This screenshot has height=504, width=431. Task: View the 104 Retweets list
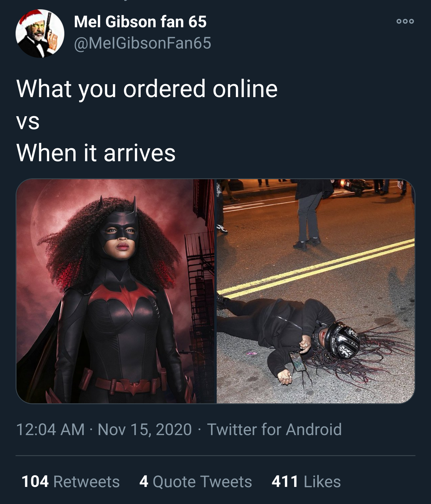71,482
